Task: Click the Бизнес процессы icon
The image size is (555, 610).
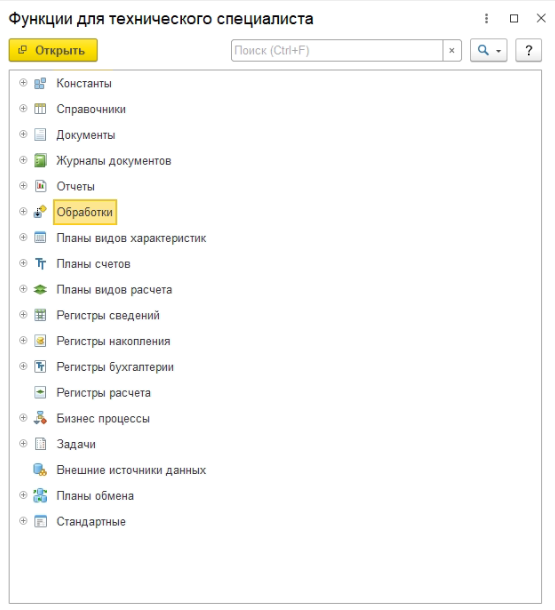Action: tap(40, 418)
